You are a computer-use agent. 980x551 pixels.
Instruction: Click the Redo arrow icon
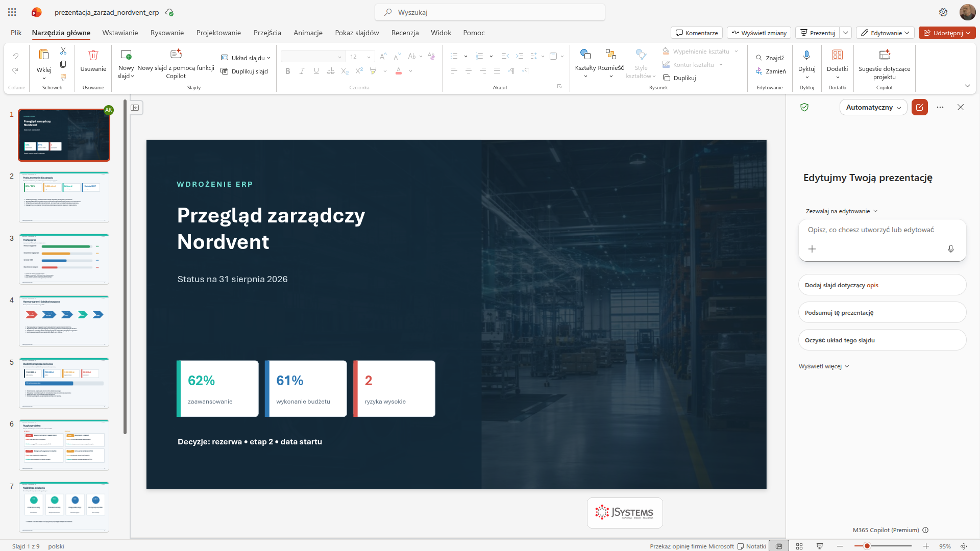tap(15, 70)
